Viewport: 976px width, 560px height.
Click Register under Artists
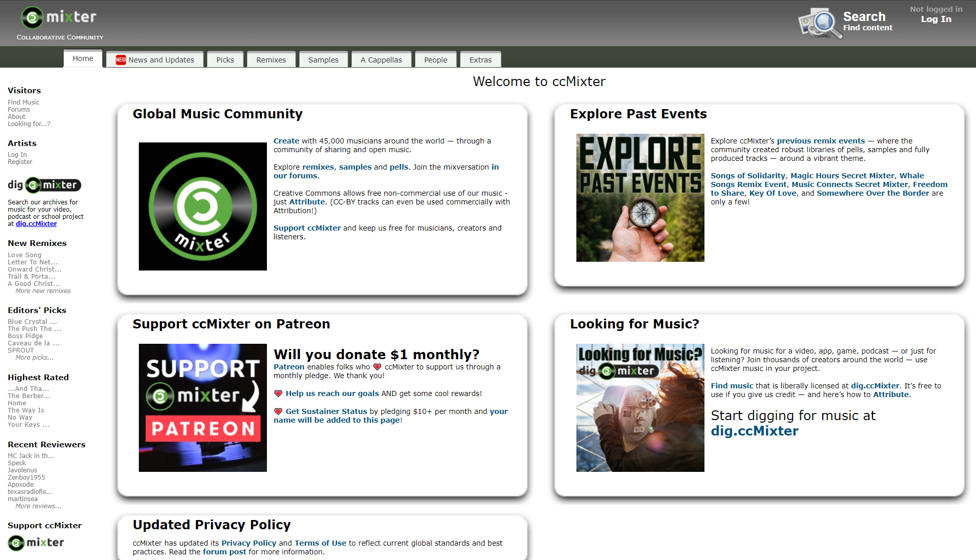pos(20,162)
